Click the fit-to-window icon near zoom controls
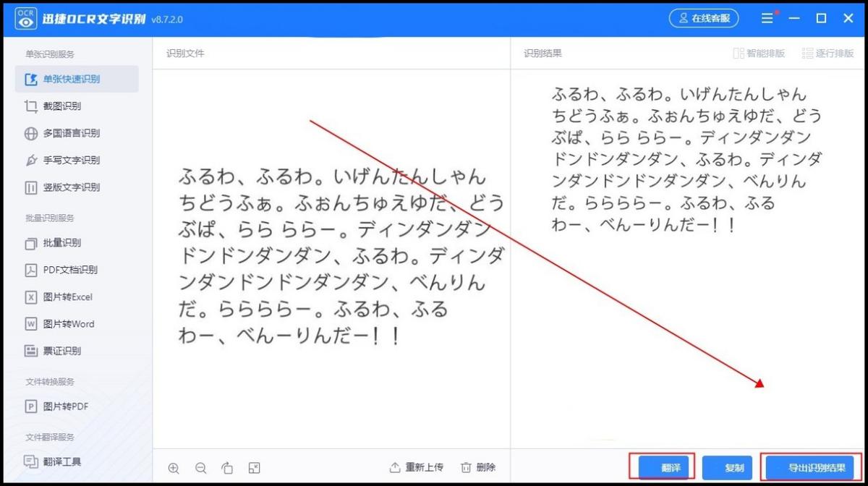Screen dimensions: 868x486 (x=255, y=467)
